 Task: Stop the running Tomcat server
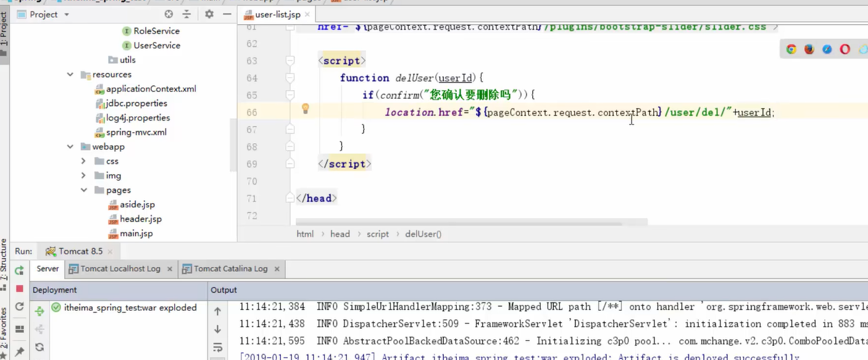coord(19,289)
